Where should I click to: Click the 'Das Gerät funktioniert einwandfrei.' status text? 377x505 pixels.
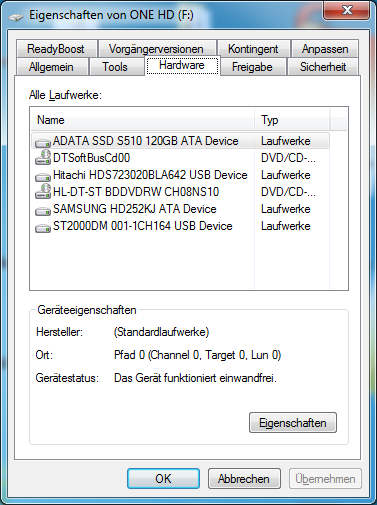tap(195, 378)
